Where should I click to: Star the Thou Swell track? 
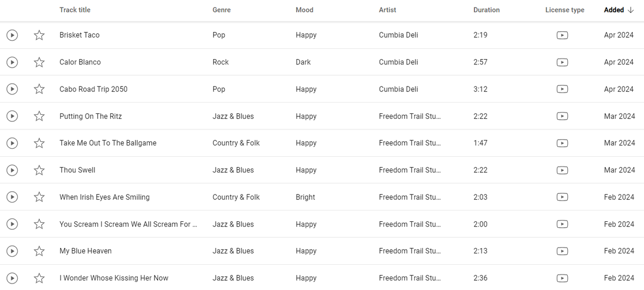pyautogui.click(x=39, y=170)
